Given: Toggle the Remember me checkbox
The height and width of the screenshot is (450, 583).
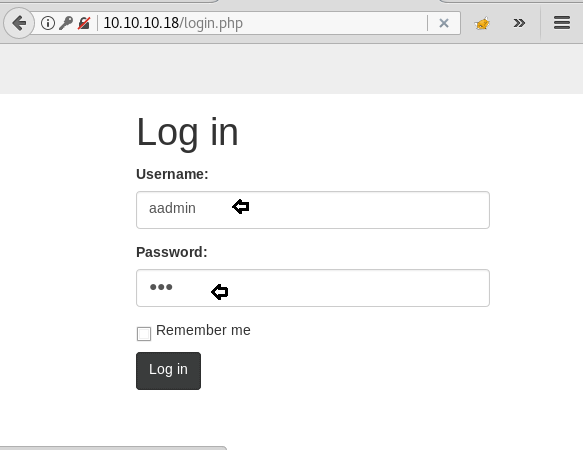Looking at the screenshot, I should tap(144, 334).
